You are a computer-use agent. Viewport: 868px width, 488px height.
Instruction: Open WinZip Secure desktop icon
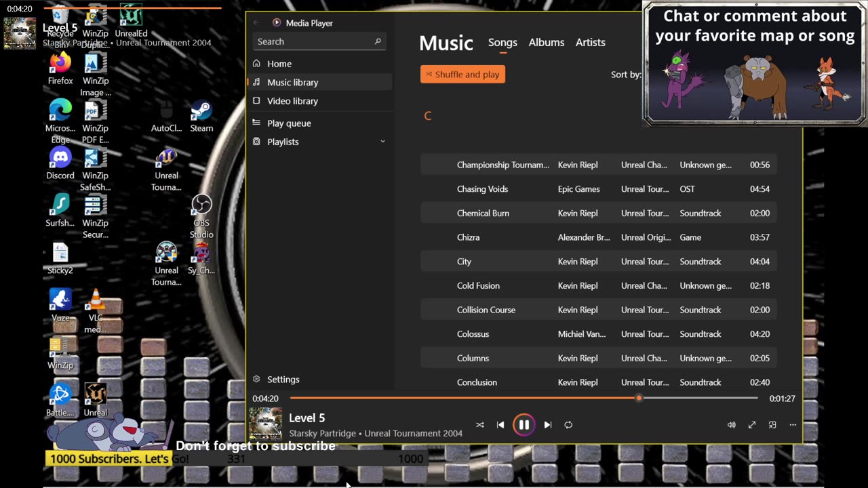[x=95, y=217]
